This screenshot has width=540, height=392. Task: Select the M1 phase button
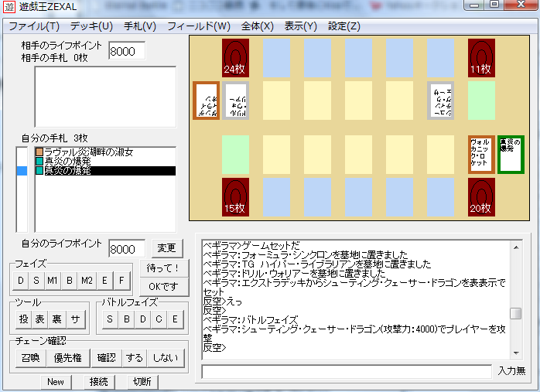tap(53, 281)
